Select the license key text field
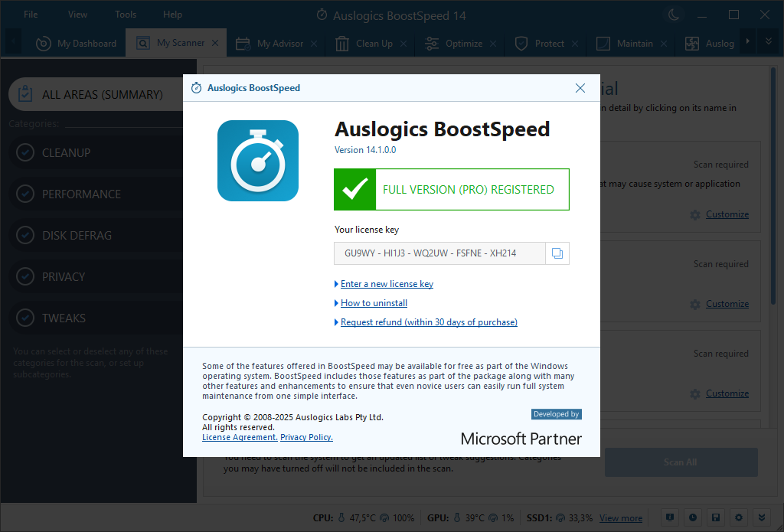Viewport: 784px width, 532px height. (439, 253)
